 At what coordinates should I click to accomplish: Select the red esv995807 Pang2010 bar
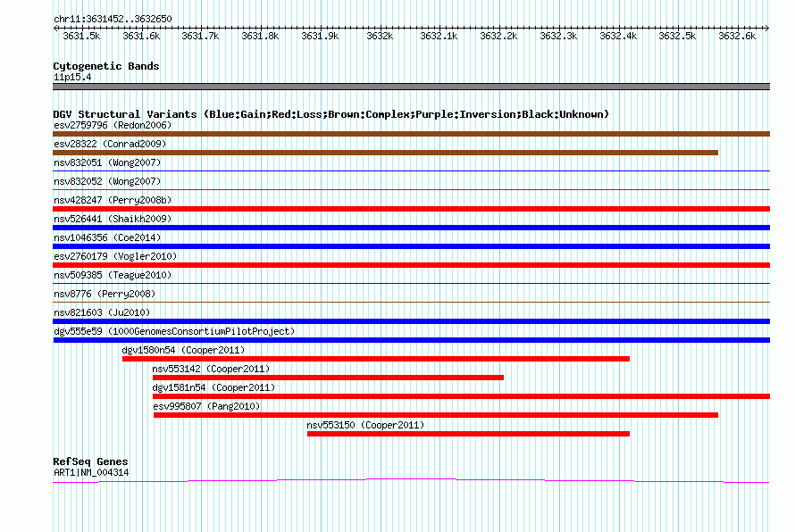pyautogui.click(x=436, y=415)
